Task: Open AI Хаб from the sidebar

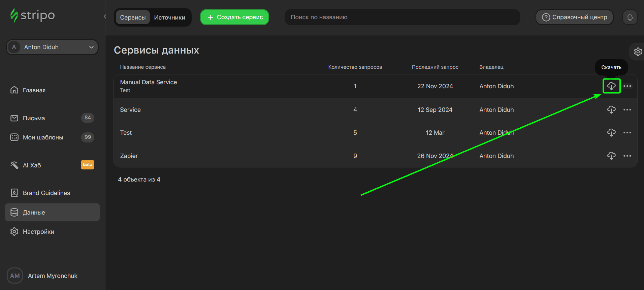Action: point(32,165)
